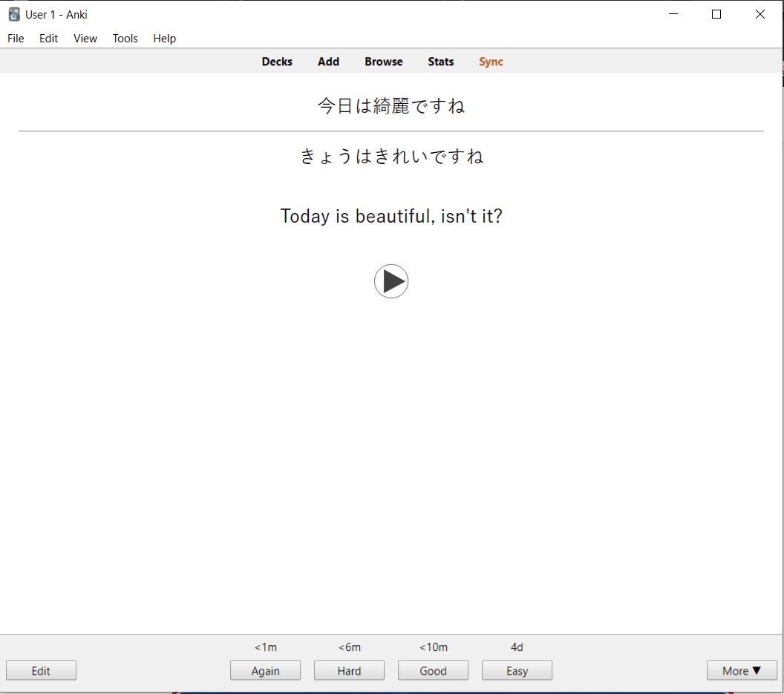Open the View menu
The image size is (784, 694).
85,39
